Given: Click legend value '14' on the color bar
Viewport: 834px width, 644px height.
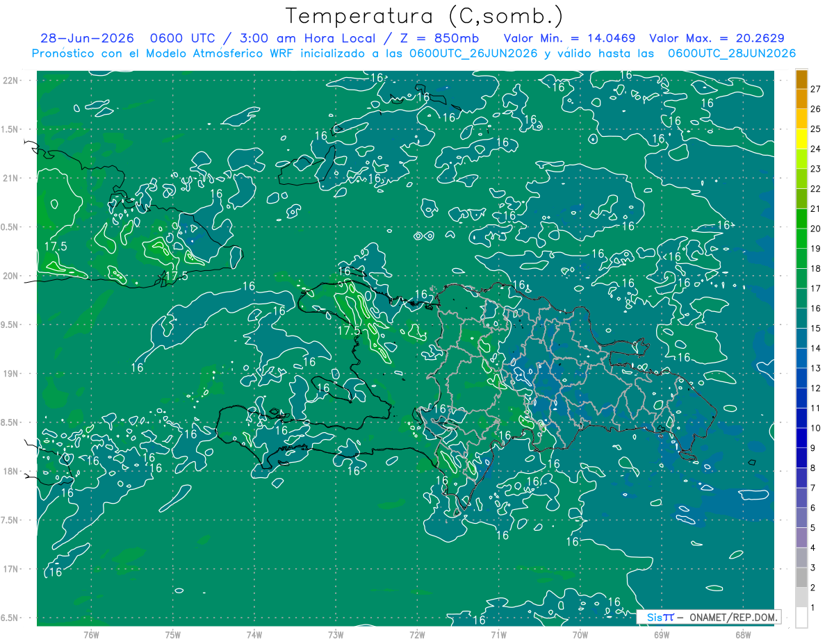Looking at the screenshot, I should (815, 348).
